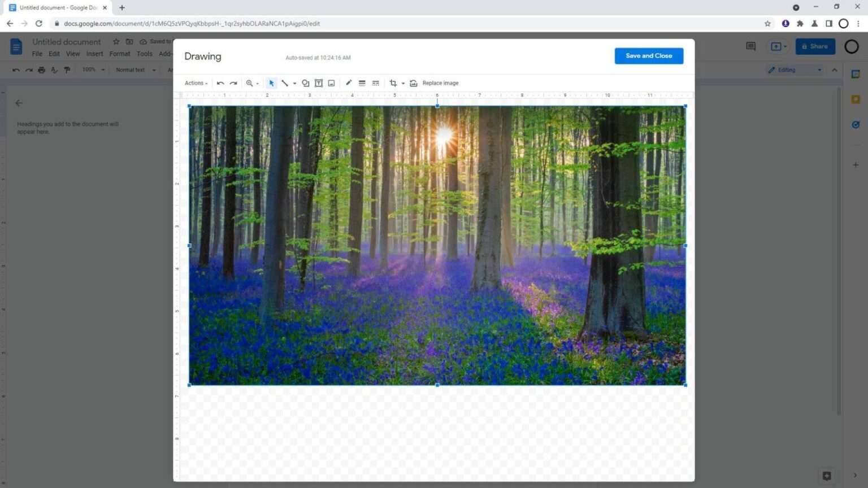868x488 pixels.
Task: Redo in the drawing editor
Action: point(233,83)
